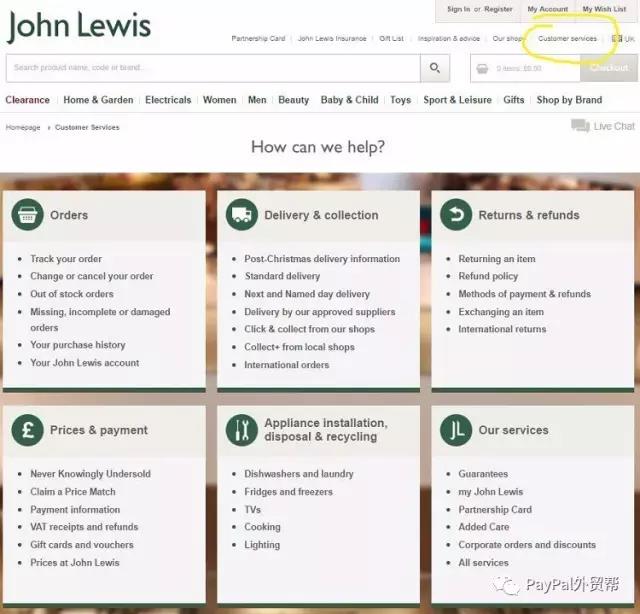Open the TVs link

tap(252, 509)
